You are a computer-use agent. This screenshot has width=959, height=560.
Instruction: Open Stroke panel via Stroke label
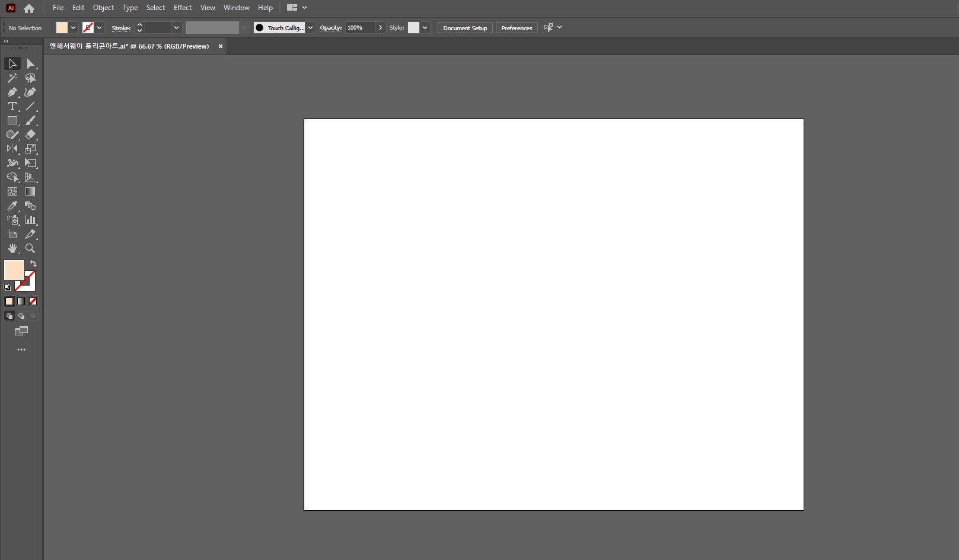click(x=121, y=28)
